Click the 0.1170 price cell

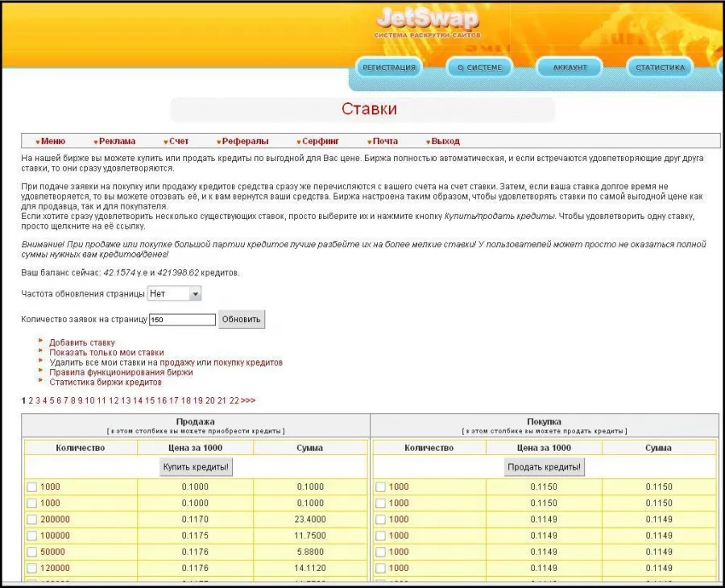pos(195,519)
